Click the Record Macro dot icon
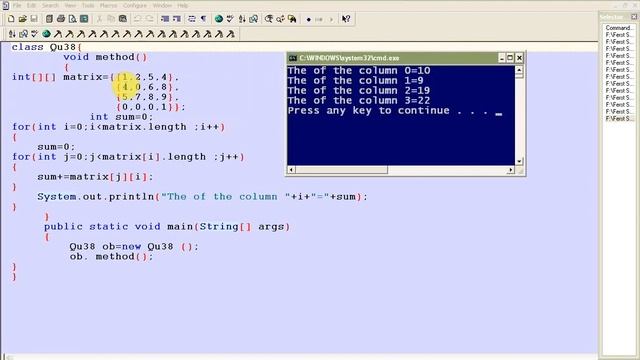 click(x=309, y=19)
